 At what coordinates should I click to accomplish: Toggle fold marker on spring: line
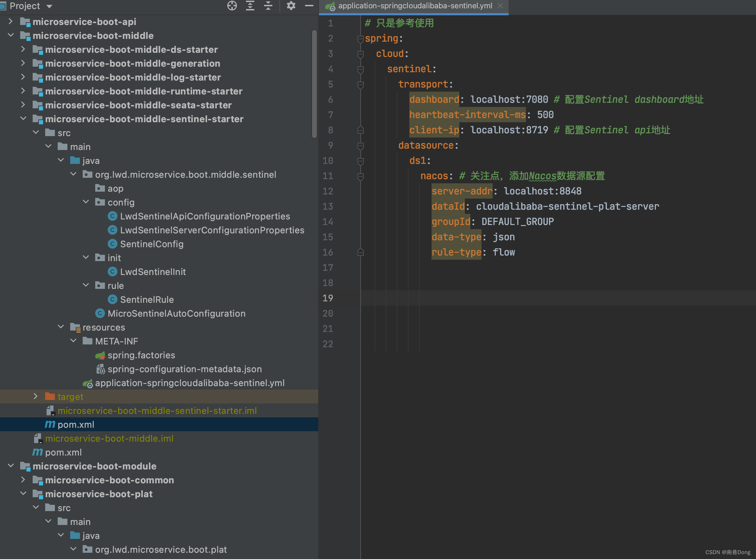click(x=360, y=39)
